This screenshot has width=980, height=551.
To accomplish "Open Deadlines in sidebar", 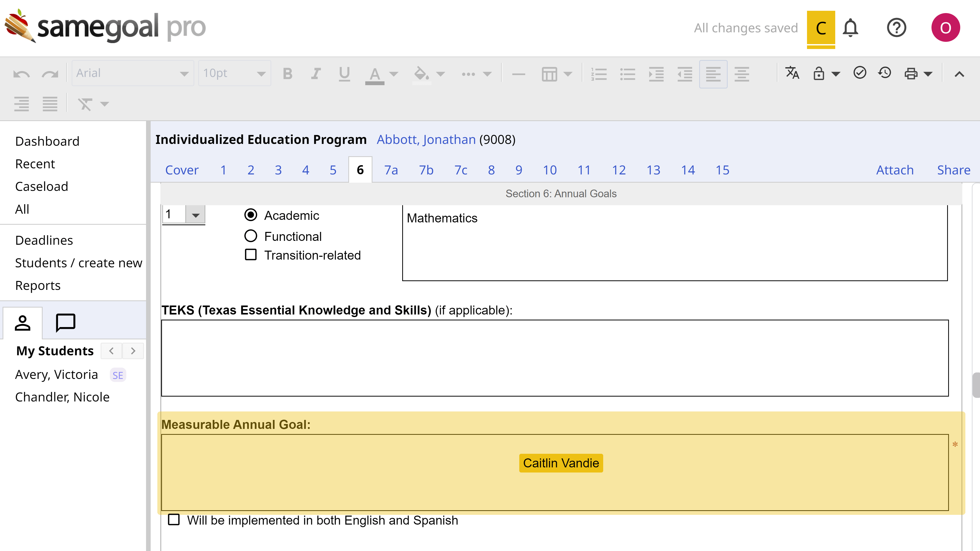I will pos(44,240).
